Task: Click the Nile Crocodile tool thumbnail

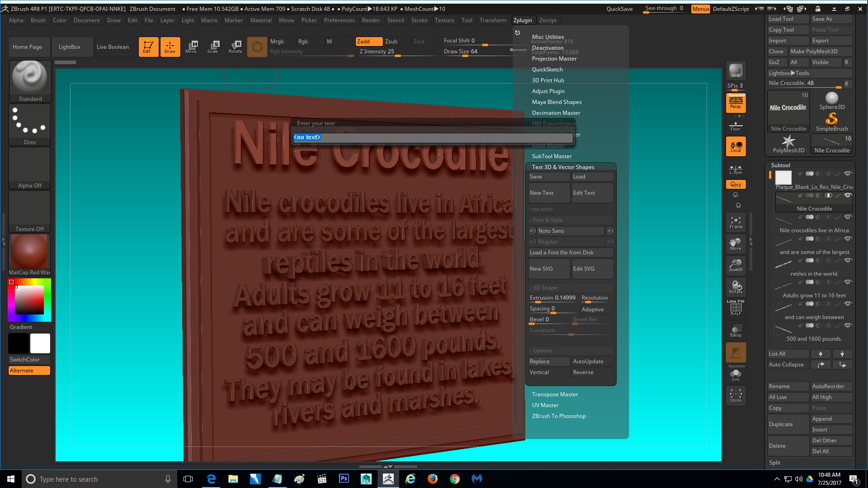Action: coord(788,111)
